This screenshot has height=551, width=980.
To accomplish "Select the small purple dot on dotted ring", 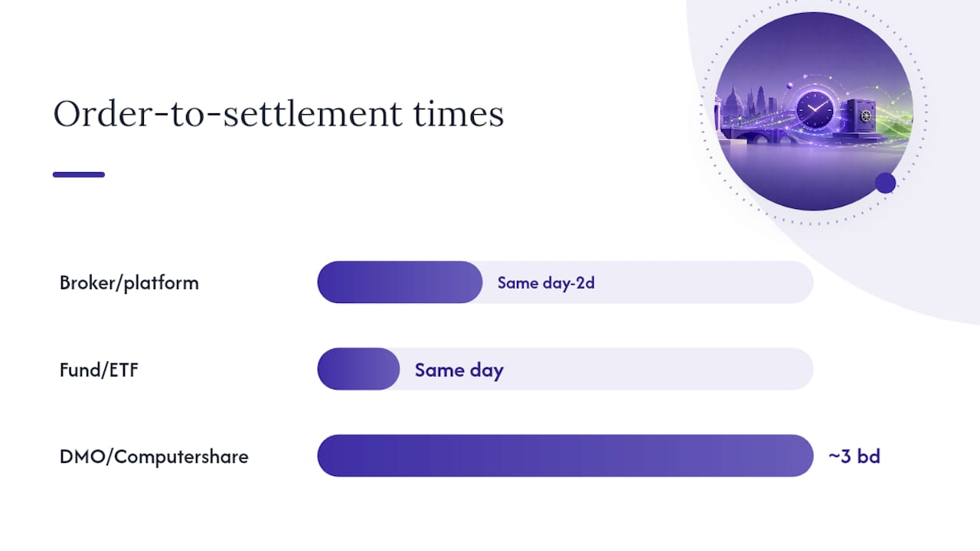I will 885,183.
